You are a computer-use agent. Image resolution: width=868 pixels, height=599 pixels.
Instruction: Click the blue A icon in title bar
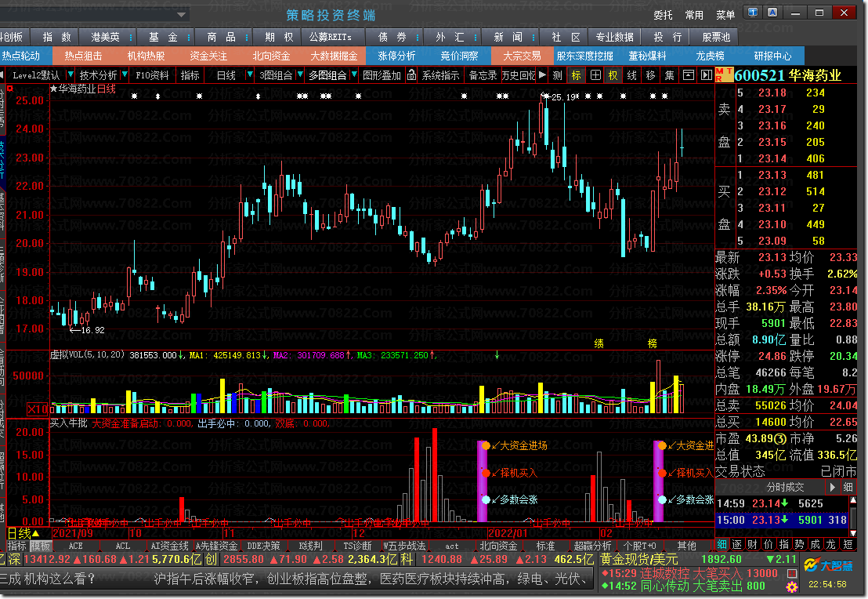point(772,13)
